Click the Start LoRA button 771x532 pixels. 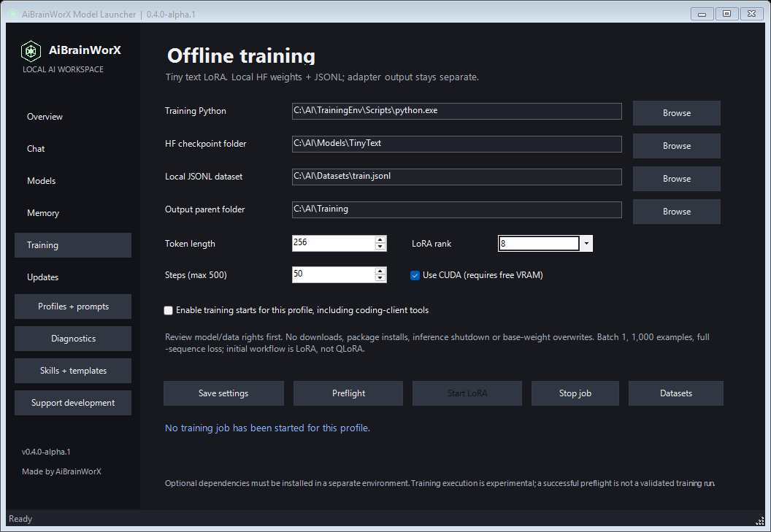click(467, 393)
